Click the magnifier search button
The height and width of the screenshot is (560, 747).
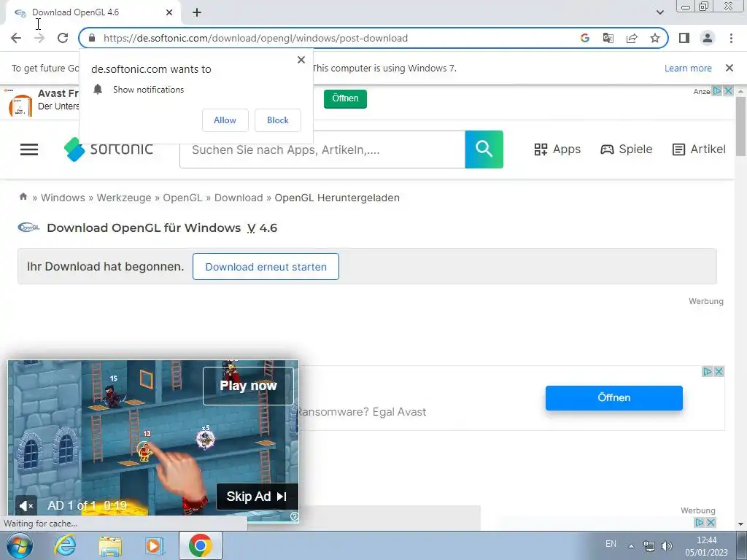pos(484,149)
